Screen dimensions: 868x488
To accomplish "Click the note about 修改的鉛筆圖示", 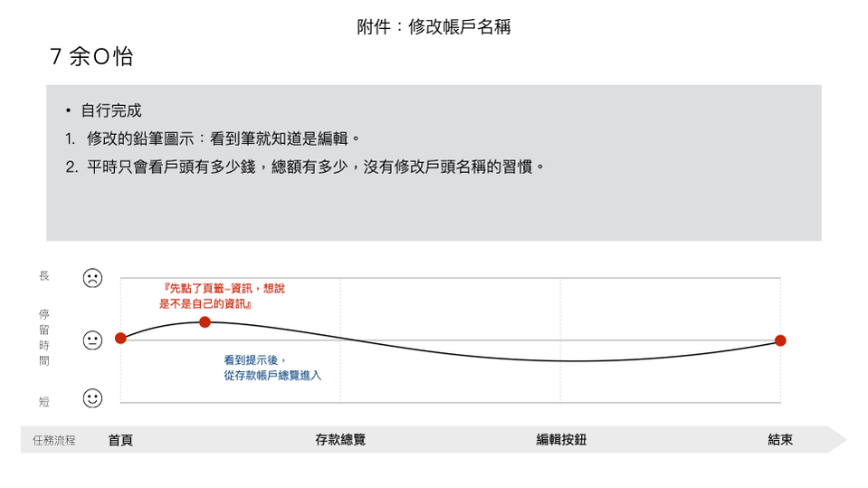I will (213, 139).
